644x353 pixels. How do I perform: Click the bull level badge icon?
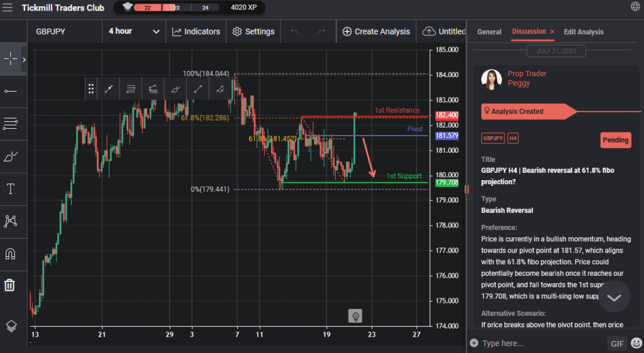[x=127, y=7]
